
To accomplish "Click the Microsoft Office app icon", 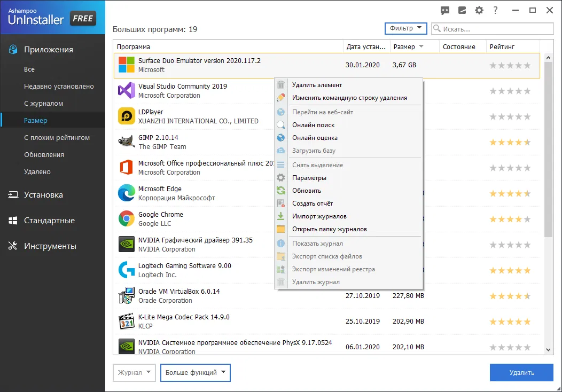I will (127, 167).
